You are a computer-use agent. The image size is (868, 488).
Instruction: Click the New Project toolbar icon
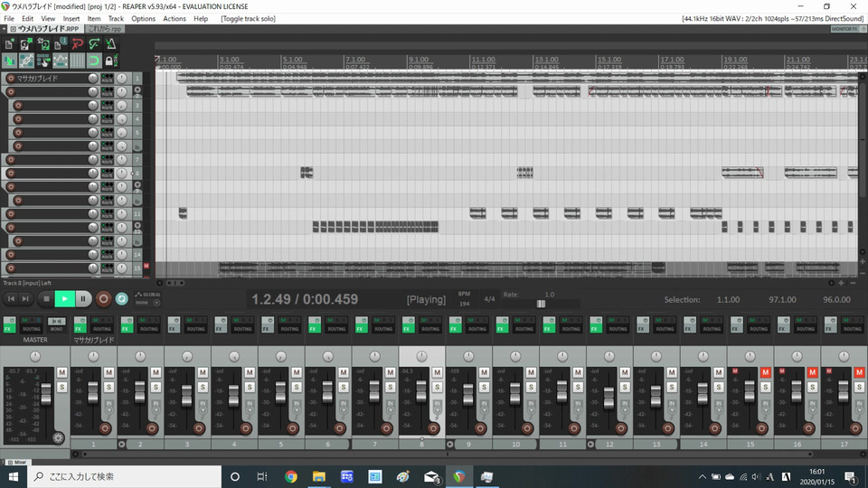point(9,44)
